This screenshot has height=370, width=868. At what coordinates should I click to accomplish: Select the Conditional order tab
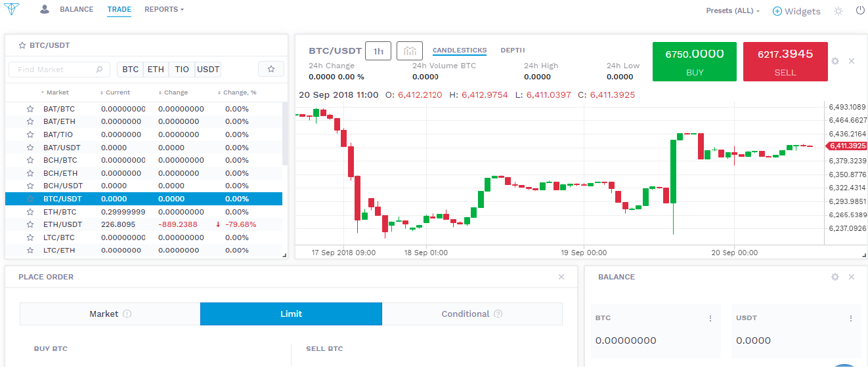(x=472, y=314)
